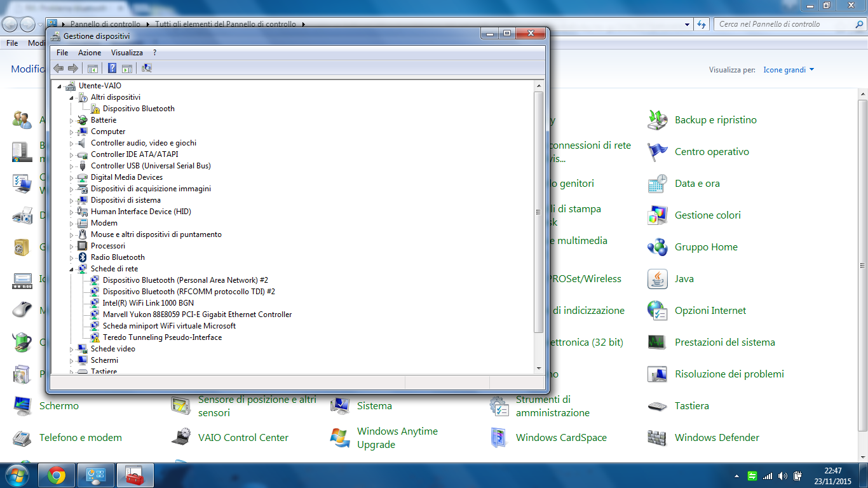Viewport: 868px width, 488px height.
Task: Click the Controller audio, video e giochi speaker icon
Action: tap(82, 143)
